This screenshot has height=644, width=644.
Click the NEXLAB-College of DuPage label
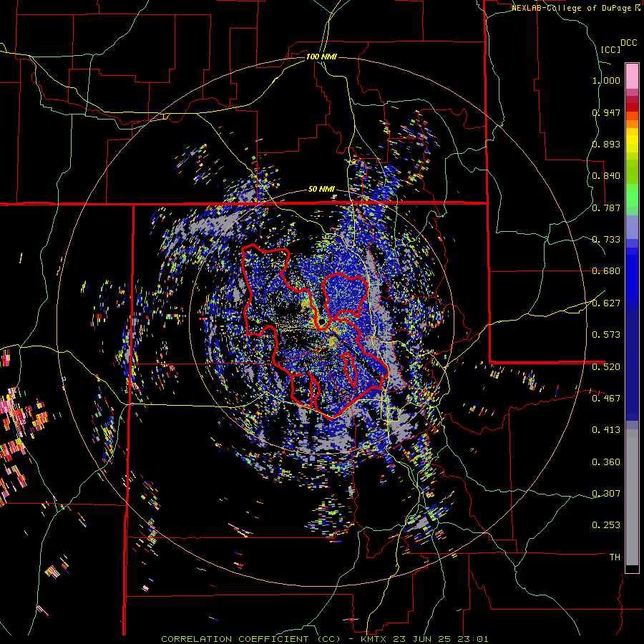click(572, 8)
